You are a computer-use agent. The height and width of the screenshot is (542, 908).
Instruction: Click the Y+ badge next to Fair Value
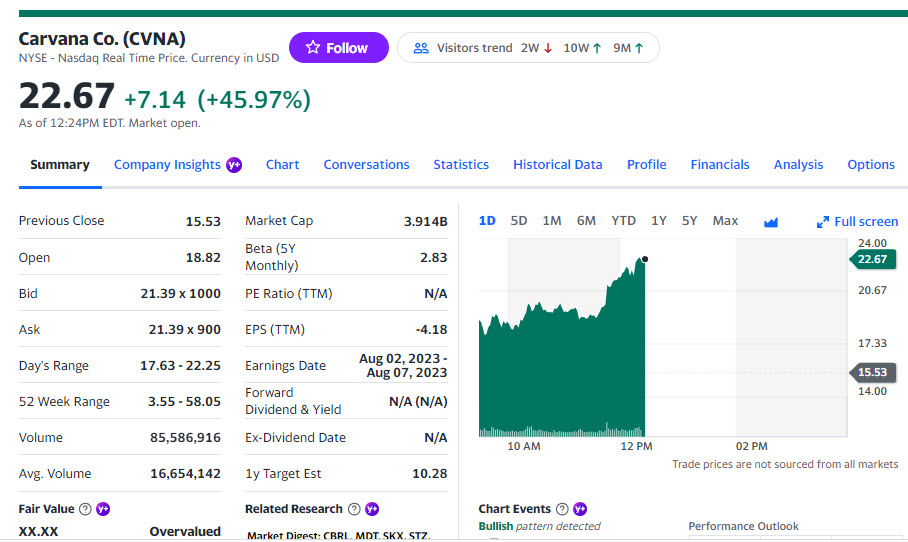point(103,509)
